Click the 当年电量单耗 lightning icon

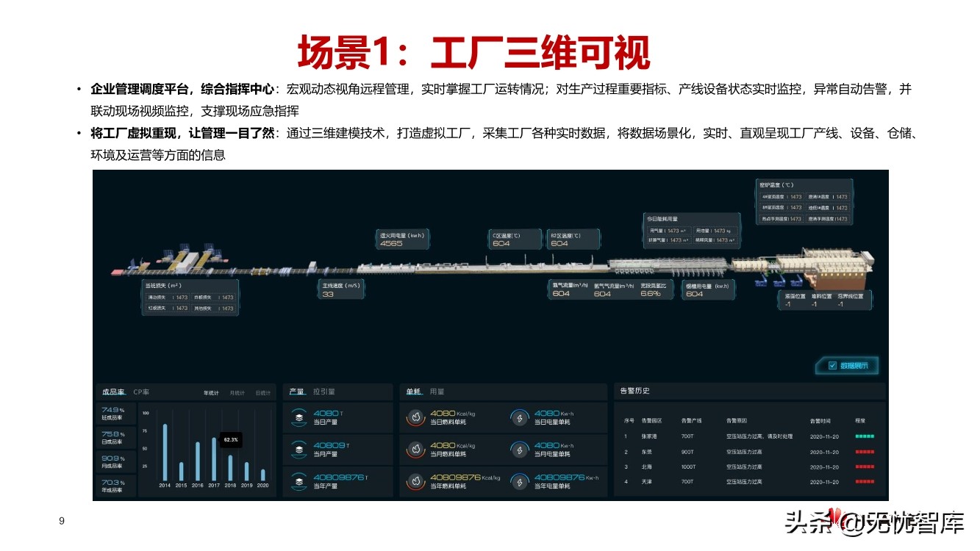(x=520, y=481)
